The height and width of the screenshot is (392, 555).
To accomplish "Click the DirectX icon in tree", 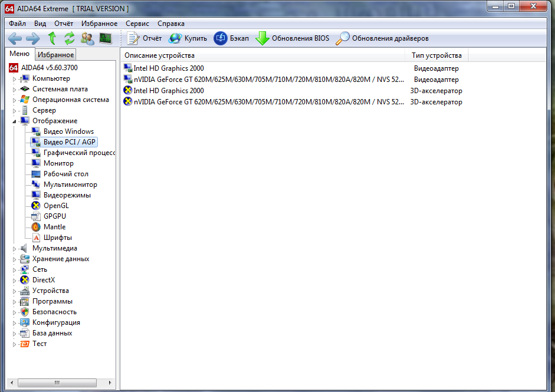I will pyautogui.click(x=24, y=280).
